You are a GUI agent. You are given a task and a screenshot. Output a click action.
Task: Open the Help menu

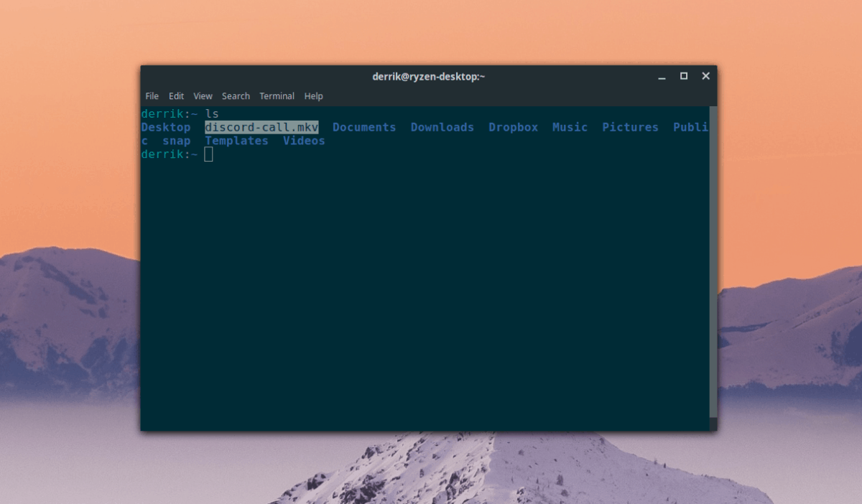coord(313,95)
